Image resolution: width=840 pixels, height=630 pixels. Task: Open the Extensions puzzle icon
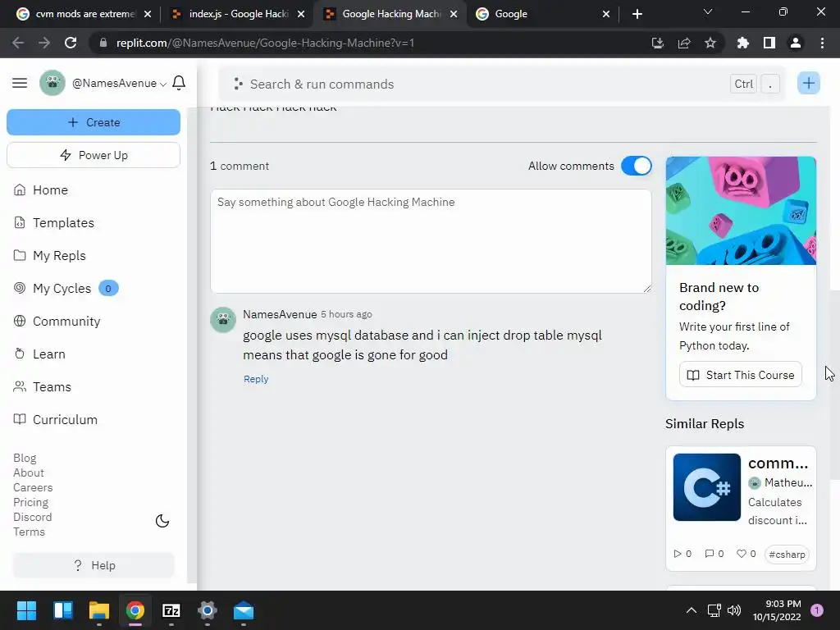743,43
